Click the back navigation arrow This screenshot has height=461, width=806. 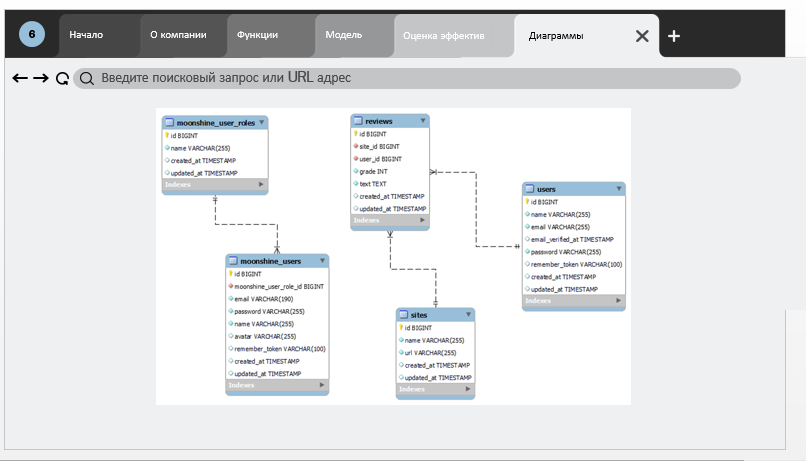click(19, 78)
